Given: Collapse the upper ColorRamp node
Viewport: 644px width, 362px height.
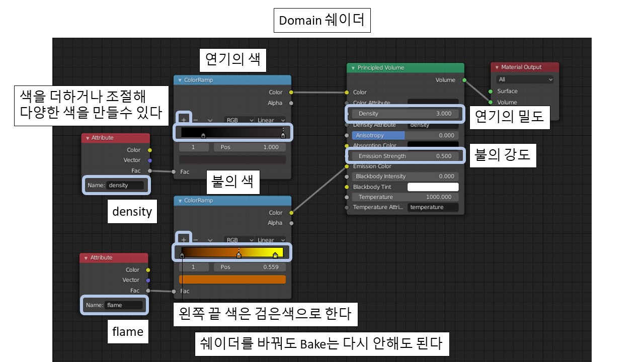Looking at the screenshot, I should click(x=180, y=80).
